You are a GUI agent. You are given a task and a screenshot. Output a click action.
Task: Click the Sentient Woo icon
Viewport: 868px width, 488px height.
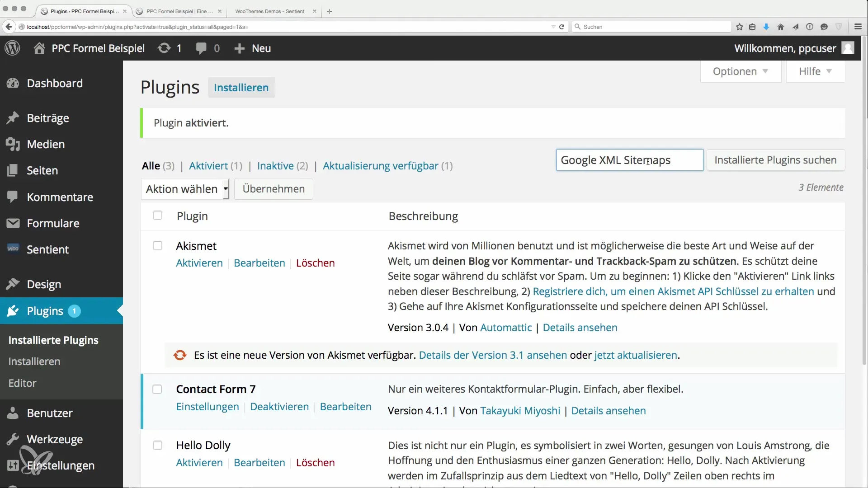(13, 249)
